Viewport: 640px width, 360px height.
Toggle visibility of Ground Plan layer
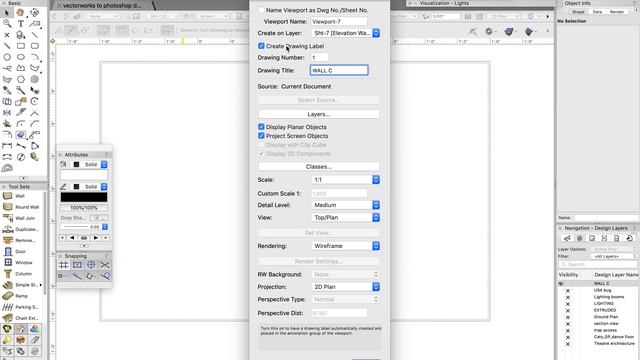(x=567, y=317)
